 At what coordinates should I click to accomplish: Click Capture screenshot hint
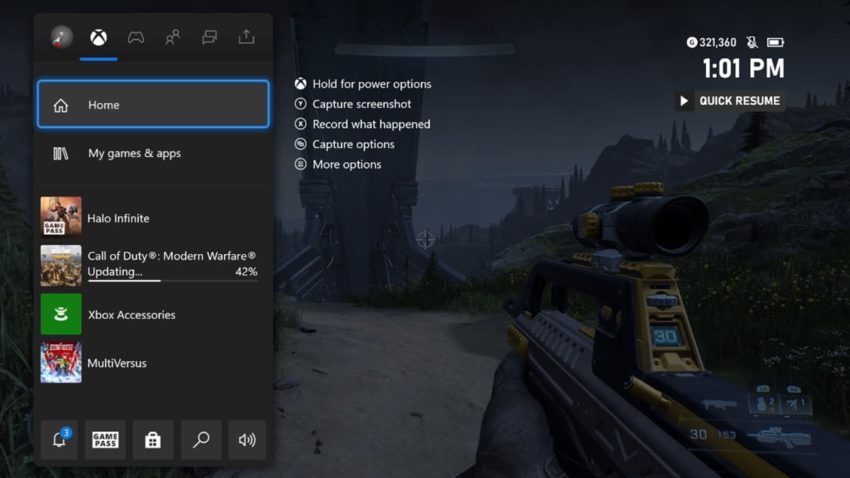coord(362,104)
